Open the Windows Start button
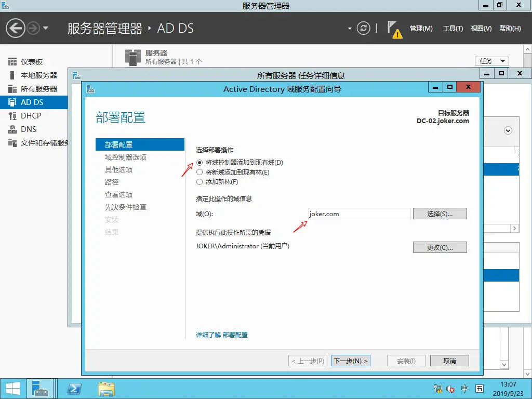The width and height of the screenshot is (532, 399). [x=13, y=389]
